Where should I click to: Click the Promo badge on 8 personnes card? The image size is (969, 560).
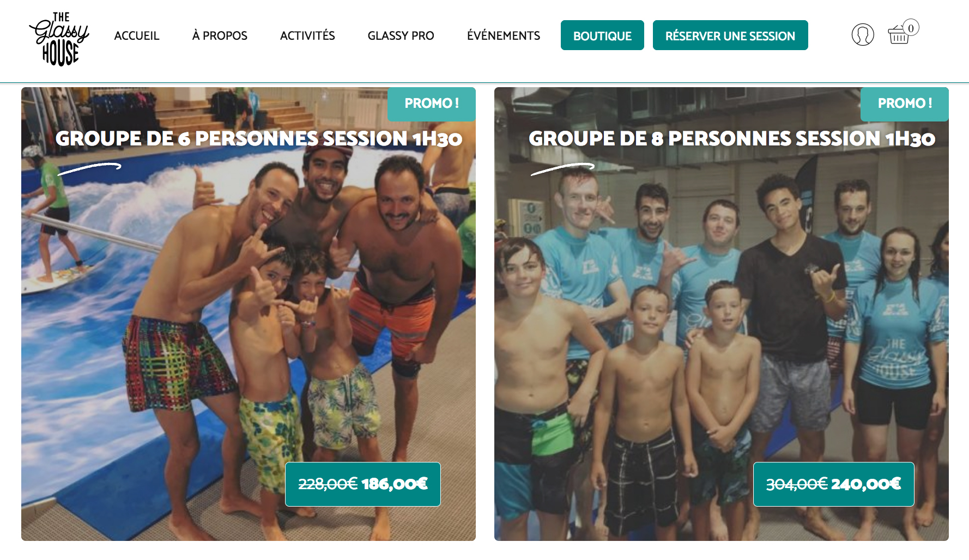(x=905, y=104)
